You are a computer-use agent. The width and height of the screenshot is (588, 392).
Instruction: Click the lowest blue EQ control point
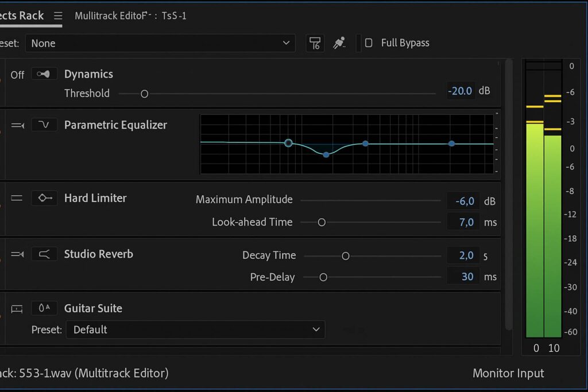(326, 154)
